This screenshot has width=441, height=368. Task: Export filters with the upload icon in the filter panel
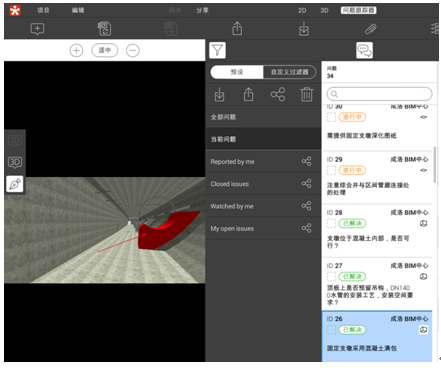tap(248, 94)
